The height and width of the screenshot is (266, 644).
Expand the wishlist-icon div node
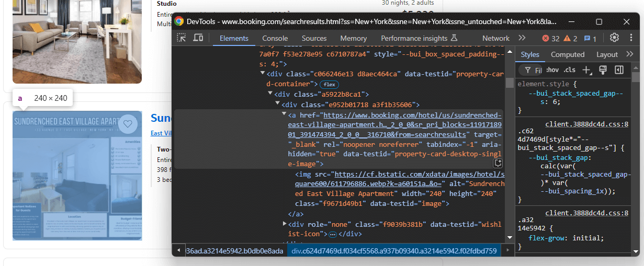tap(284, 224)
